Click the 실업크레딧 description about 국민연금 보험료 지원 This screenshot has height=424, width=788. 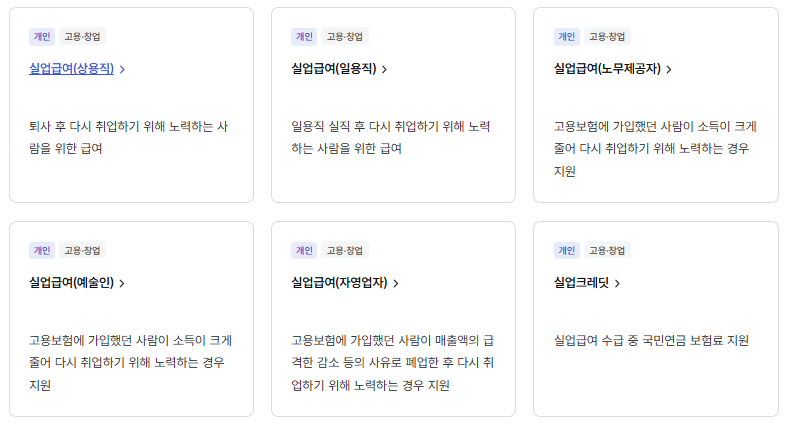coord(651,341)
